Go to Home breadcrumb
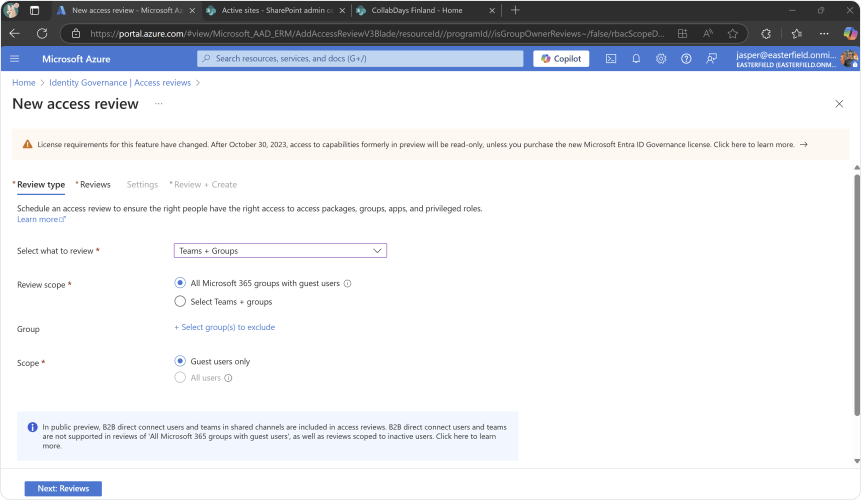The width and height of the screenshot is (861, 500). pyautogui.click(x=24, y=83)
